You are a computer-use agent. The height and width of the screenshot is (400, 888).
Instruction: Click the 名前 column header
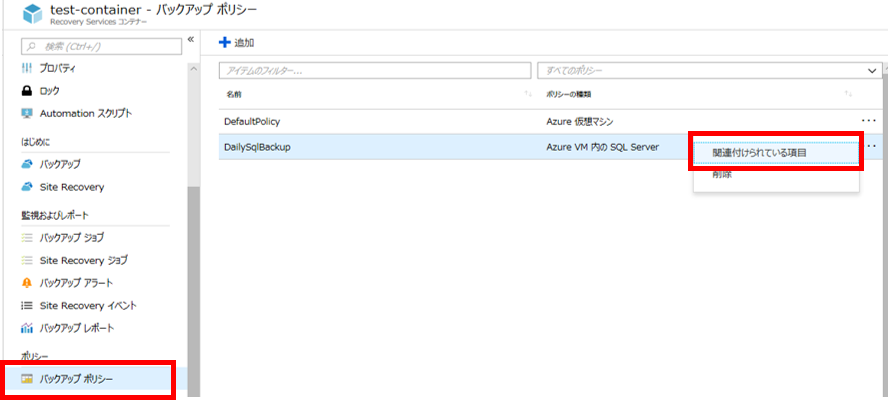coord(234,93)
